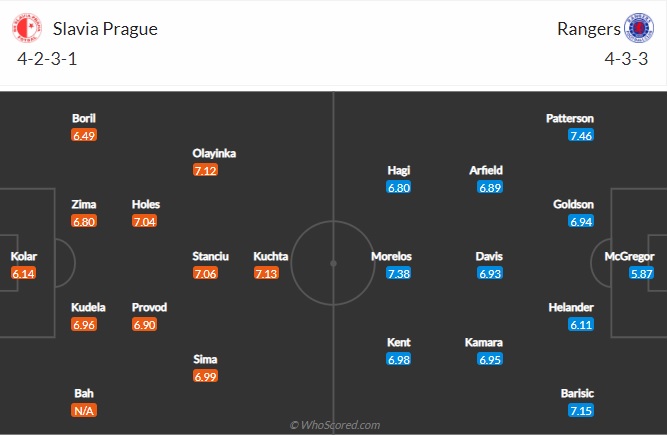
Task: Click the 4-2-3-1 formation label
Action: (47, 59)
